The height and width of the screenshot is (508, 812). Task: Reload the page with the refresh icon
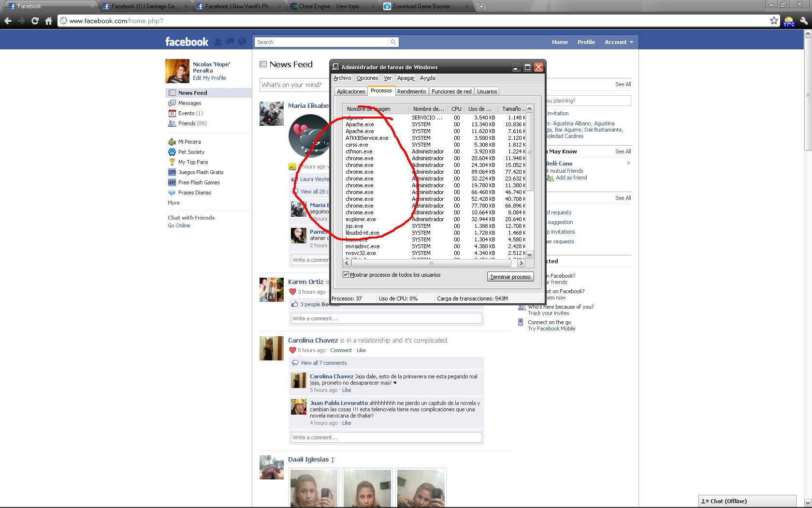click(x=35, y=21)
